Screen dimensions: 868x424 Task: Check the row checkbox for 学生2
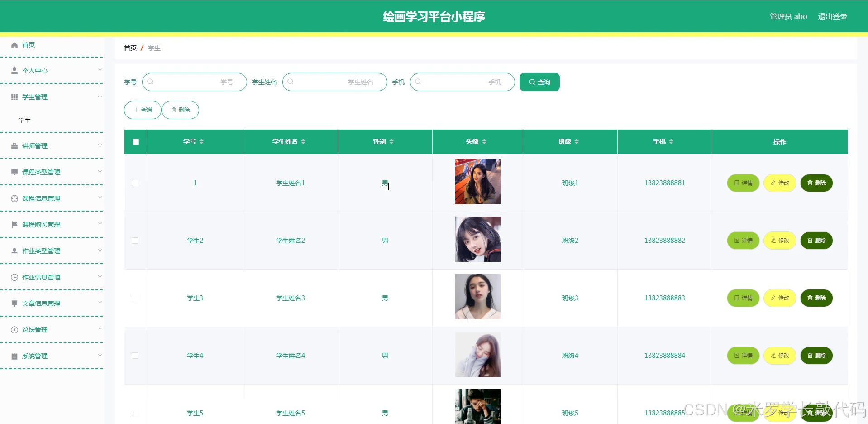pyautogui.click(x=135, y=241)
